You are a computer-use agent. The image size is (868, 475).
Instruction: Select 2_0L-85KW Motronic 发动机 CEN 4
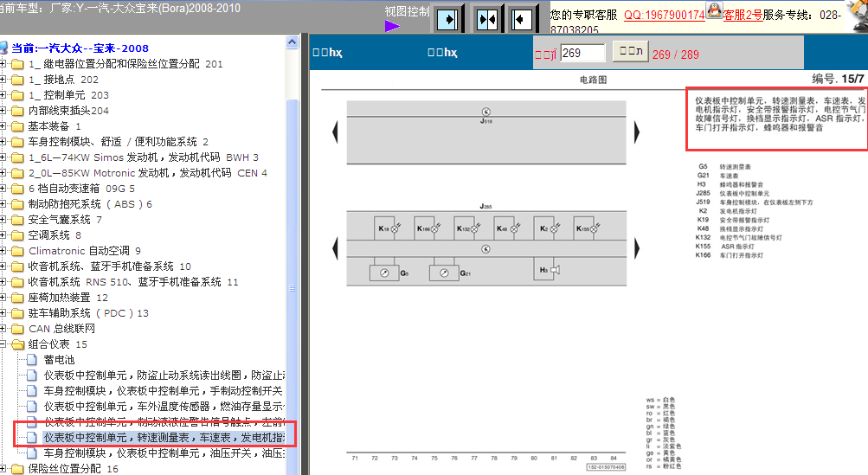148,173
